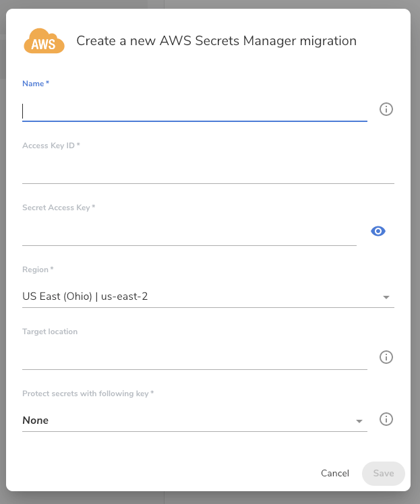Click the info icon beside Target location
This screenshot has width=420, height=504.
(x=386, y=357)
